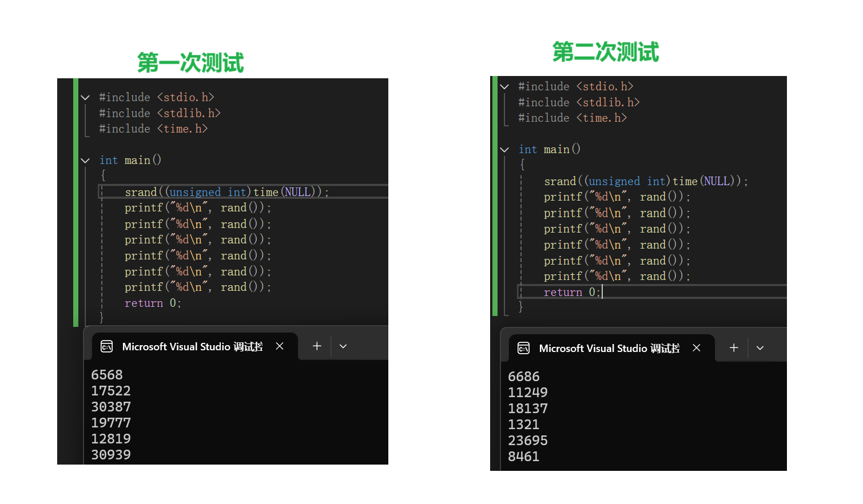The image size is (863, 504).
Task: Click '#include <time.h>' in the right editor
Action: [572, 118]
